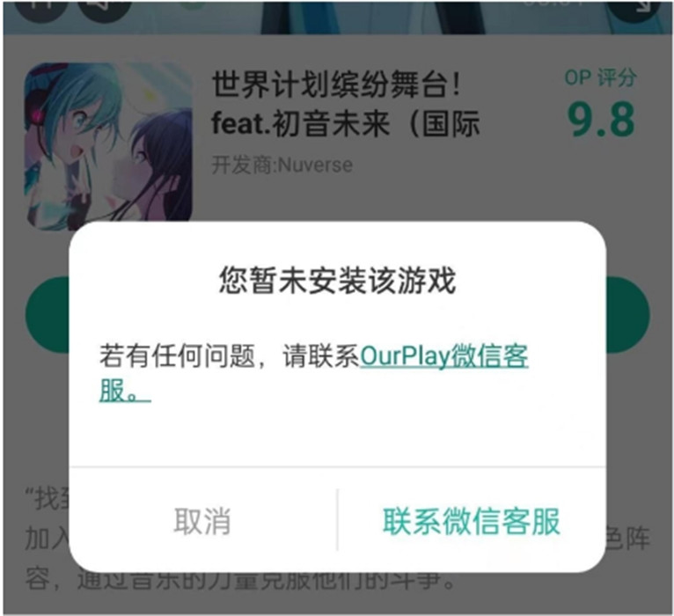Tap the 联系微信客服 button
The height and width of the screenshot is (616, 674).
(472, 521)
